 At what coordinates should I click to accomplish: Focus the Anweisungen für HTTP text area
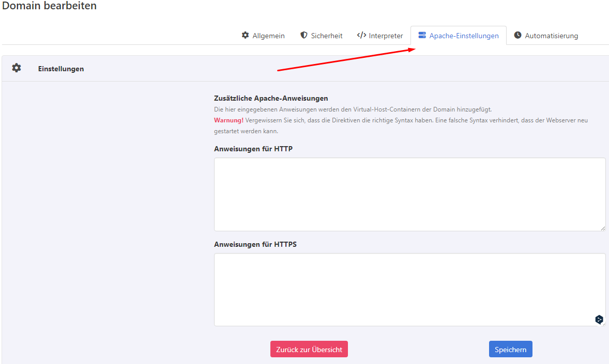(409, 194)
